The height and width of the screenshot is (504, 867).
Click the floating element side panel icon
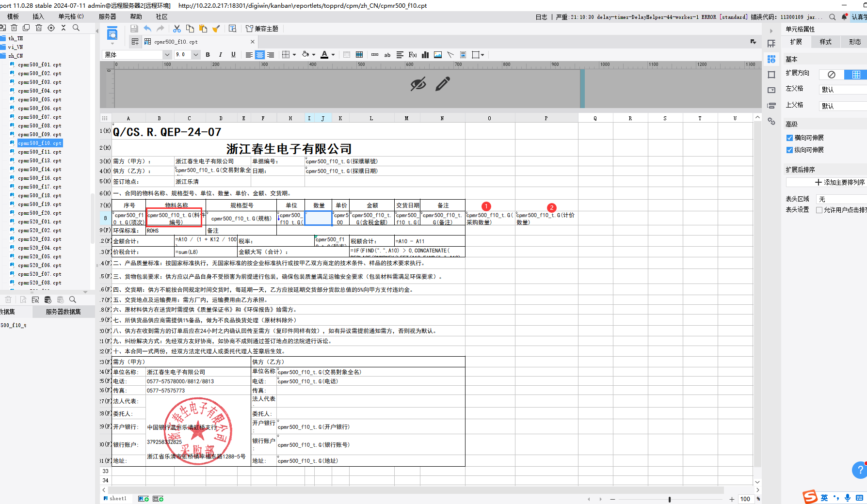click(x=771, y=75)
